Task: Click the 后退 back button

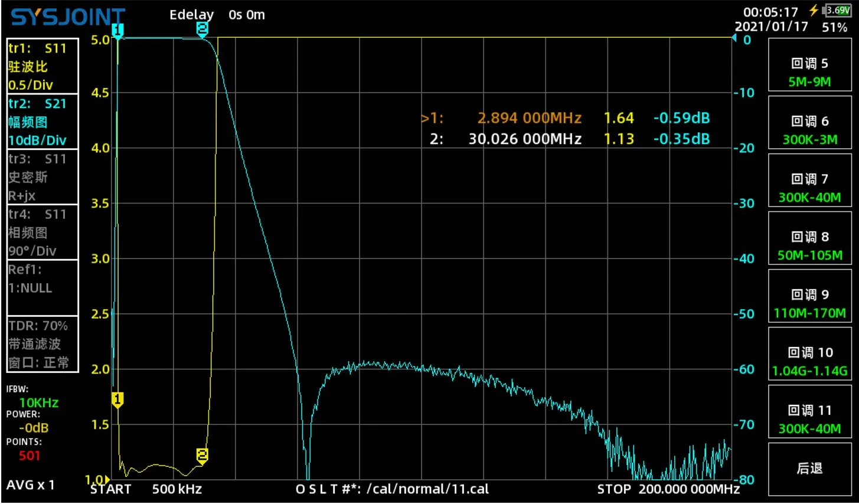Action: coord(809,469)
